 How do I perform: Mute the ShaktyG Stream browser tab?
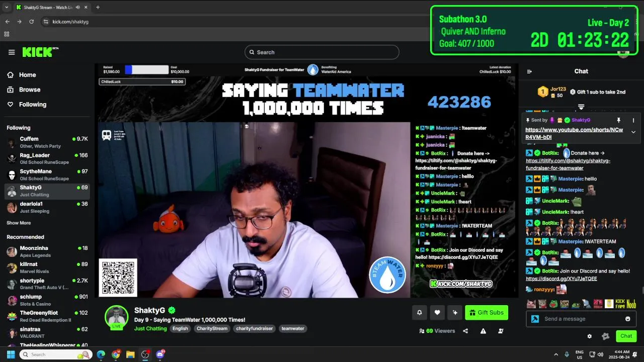click(77, 7)
